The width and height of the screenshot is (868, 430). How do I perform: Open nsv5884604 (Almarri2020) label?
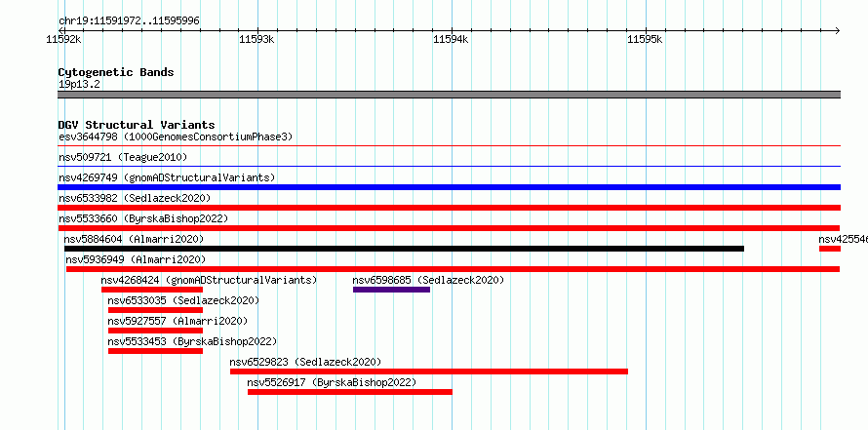(x=134, y=239)
